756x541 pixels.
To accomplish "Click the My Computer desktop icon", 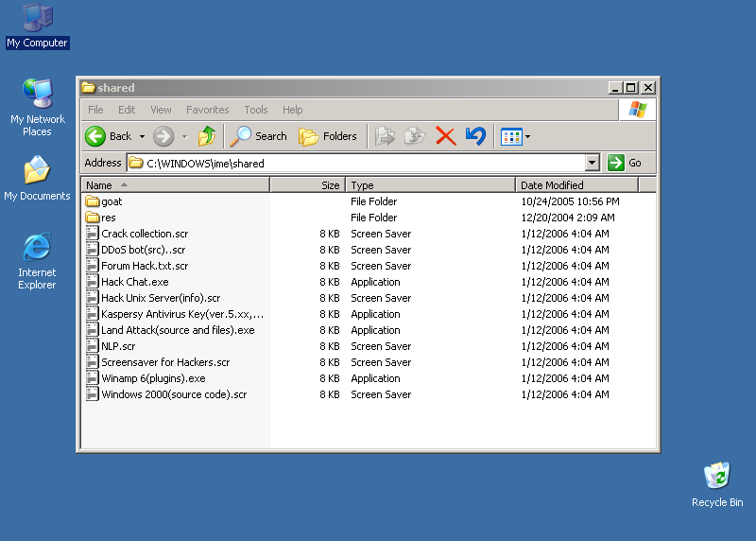I will tap(38, 17).
